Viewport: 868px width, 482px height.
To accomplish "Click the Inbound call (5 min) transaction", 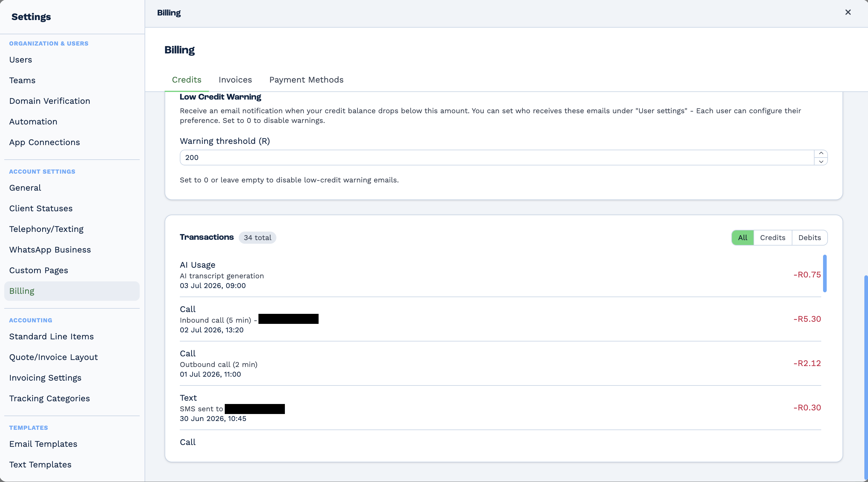I will (x=500, y=319).
